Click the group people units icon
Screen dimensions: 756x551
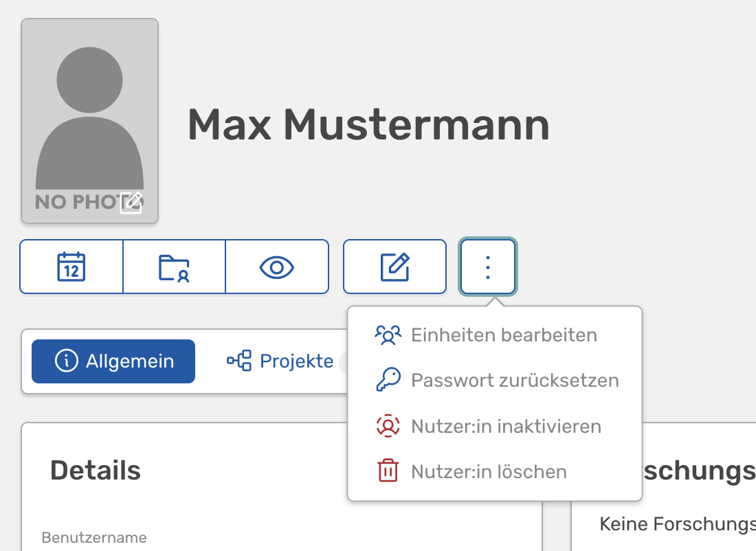tap(388, 335)
